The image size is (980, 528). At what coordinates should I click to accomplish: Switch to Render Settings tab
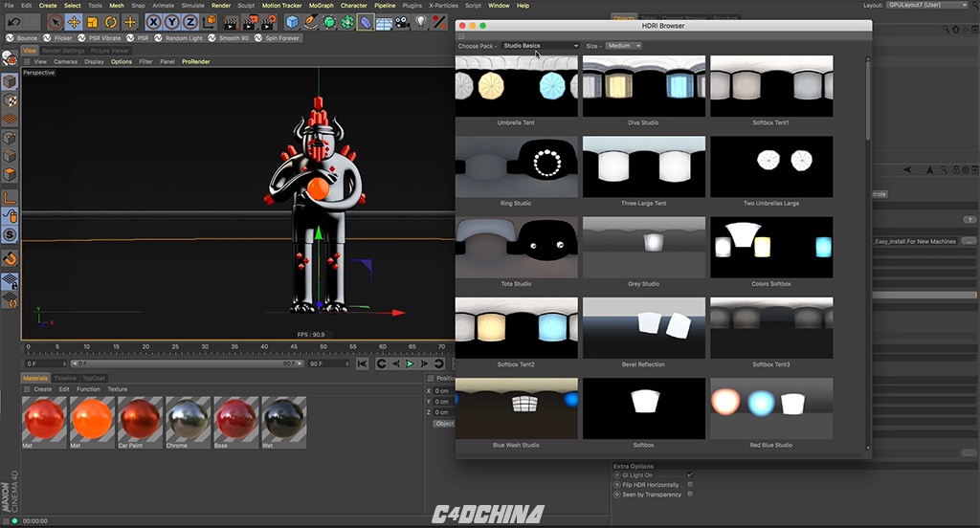click(63, 51)
